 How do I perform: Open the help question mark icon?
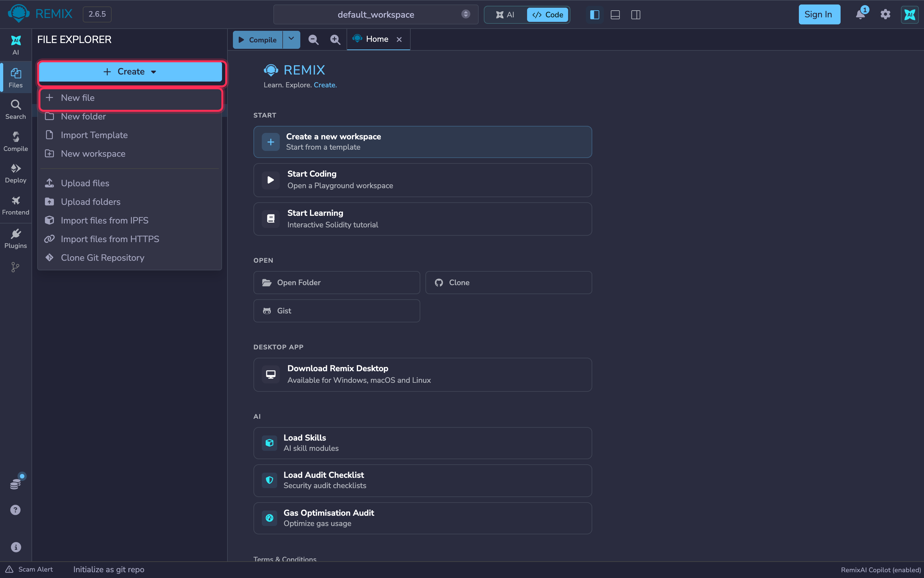(x=15, y=510)
